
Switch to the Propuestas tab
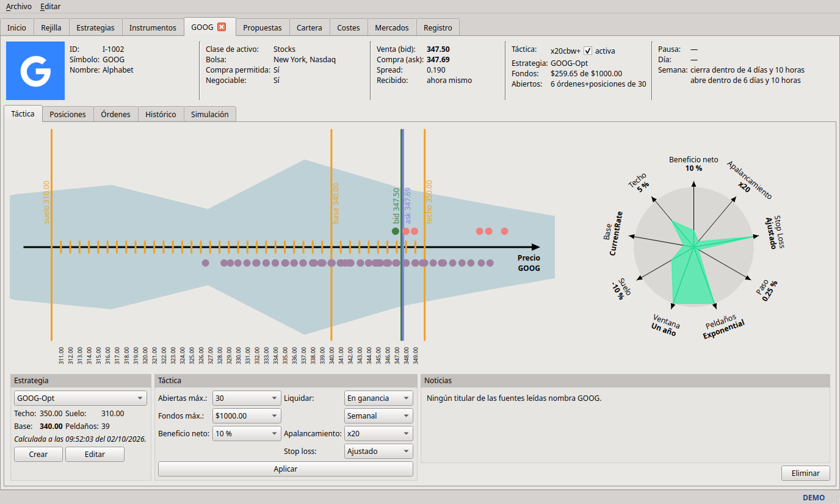[x=262, y=27]
